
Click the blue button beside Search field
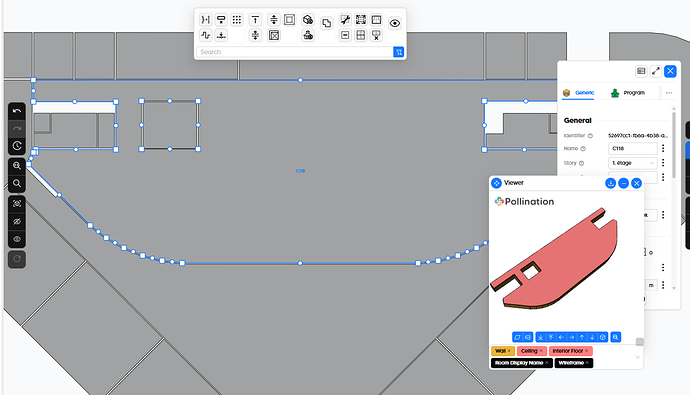pyautogui.click(x=399, y=52)
